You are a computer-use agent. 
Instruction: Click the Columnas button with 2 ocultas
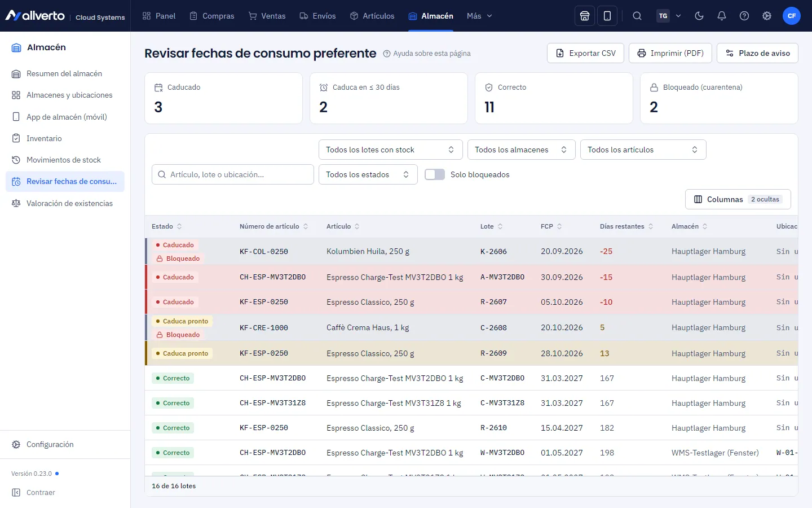tap(738, 199)
